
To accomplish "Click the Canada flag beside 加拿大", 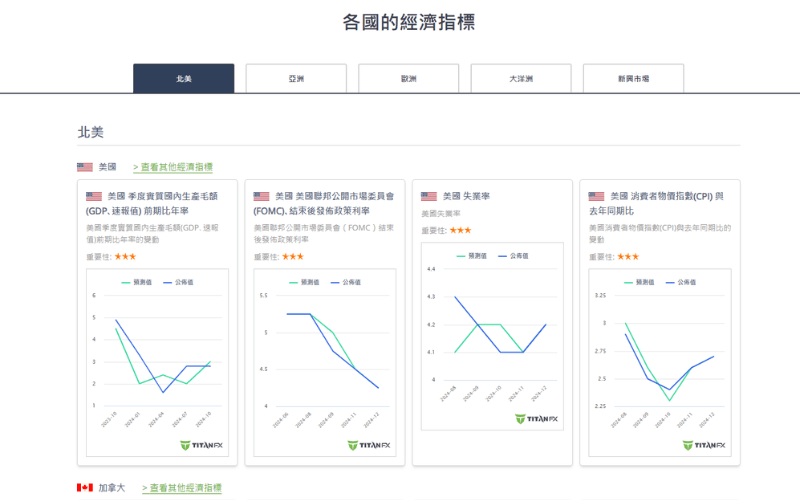I will [x=85, y=488].
